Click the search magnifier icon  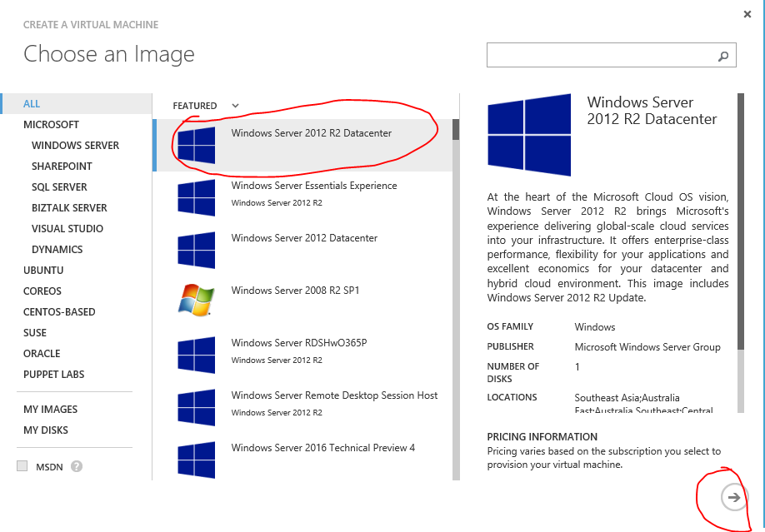point(723,56)
